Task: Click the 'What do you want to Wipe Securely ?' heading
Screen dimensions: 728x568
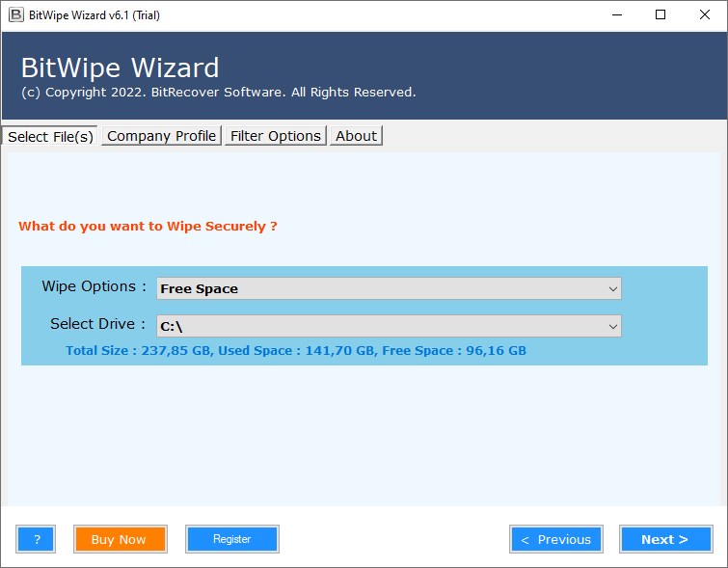Action: pyautogui.click(x=148, y=227)
